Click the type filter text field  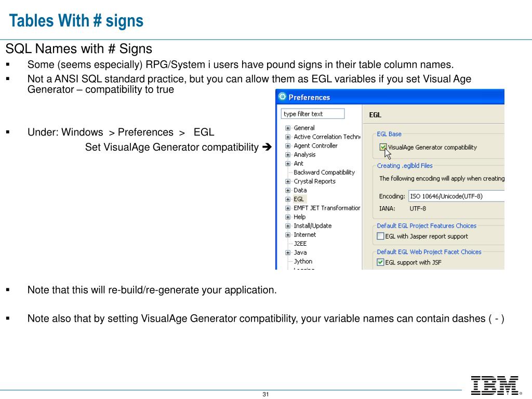coord(312,114)
